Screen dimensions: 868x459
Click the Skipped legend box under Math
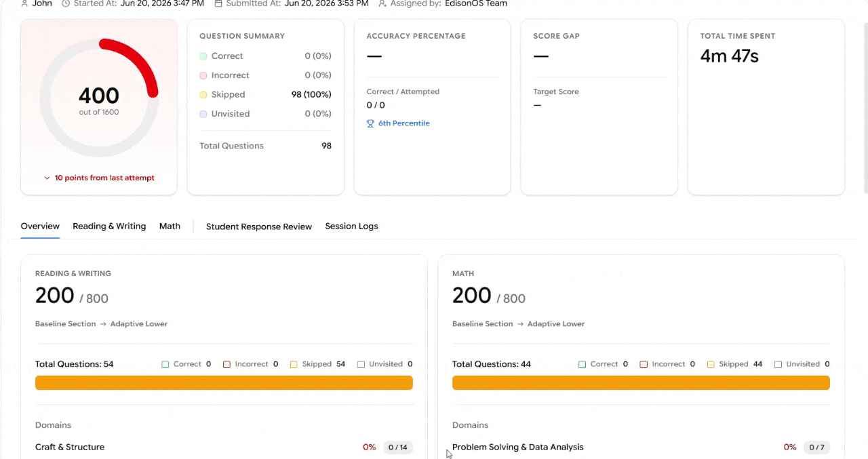point(711,364)
